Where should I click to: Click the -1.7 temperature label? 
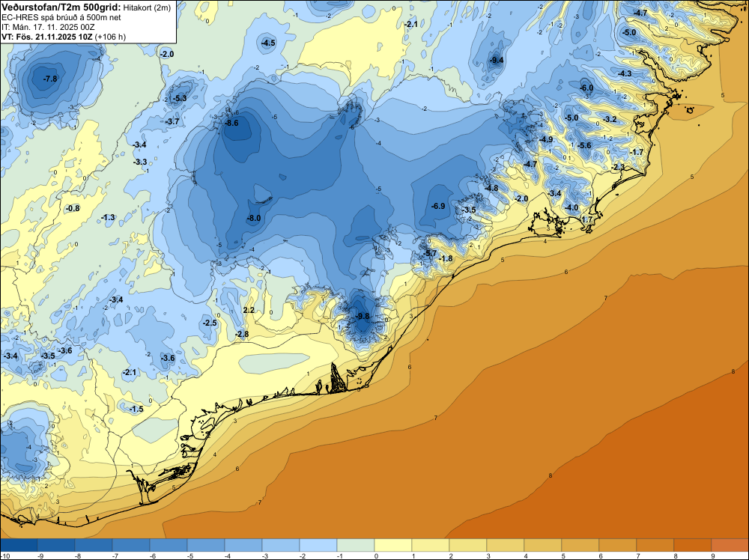637,152
